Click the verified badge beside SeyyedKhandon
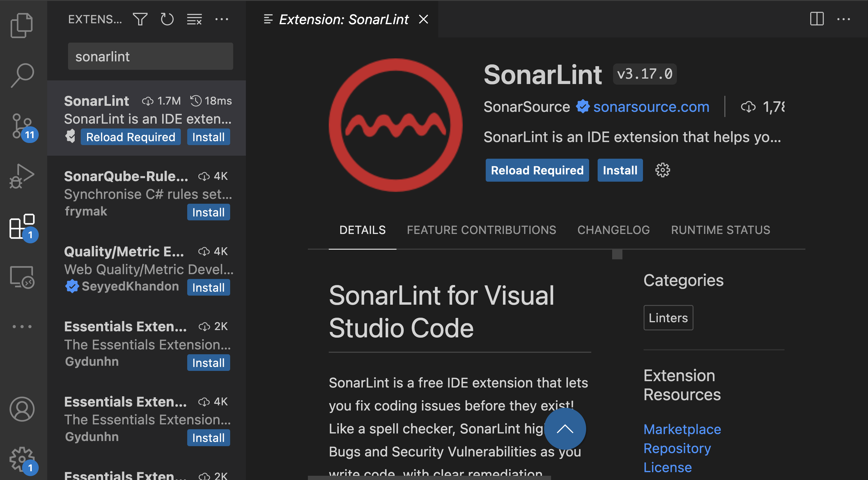 pos(72,286)
